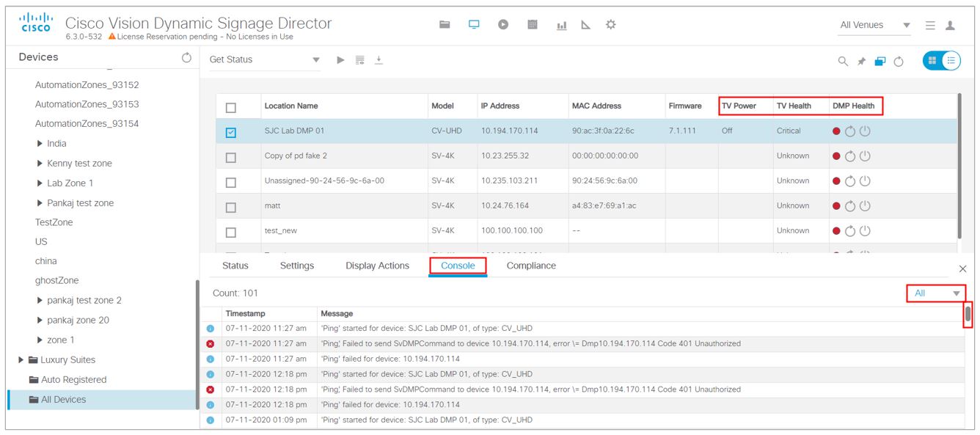
Task: Switch to the Compliance tab
Action: [x=531, y=266]
